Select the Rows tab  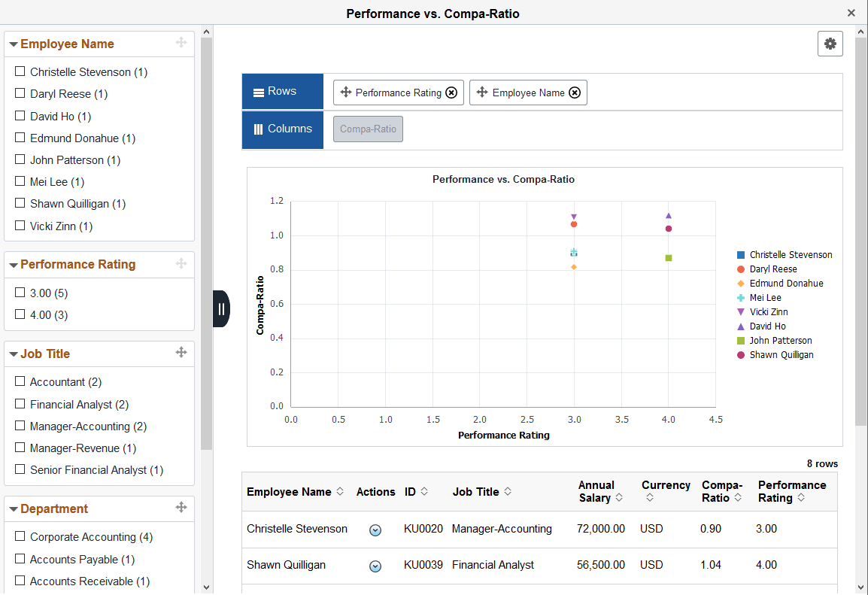coord(282,91)
